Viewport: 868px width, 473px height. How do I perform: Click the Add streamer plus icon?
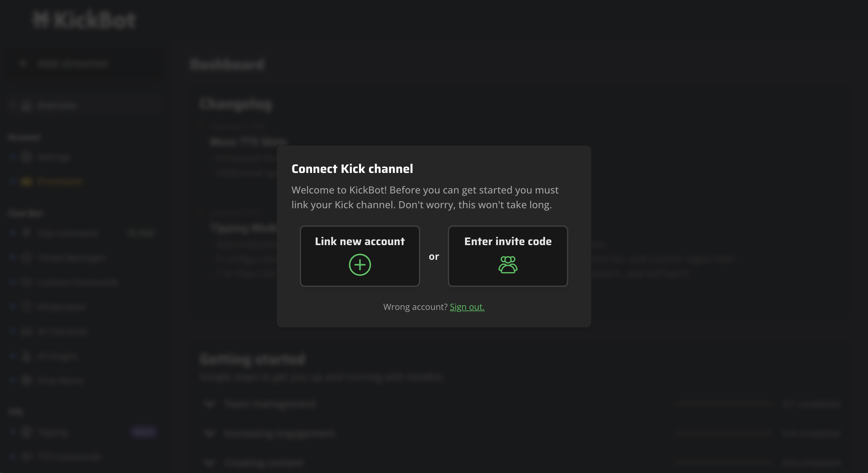pos(23,63)
